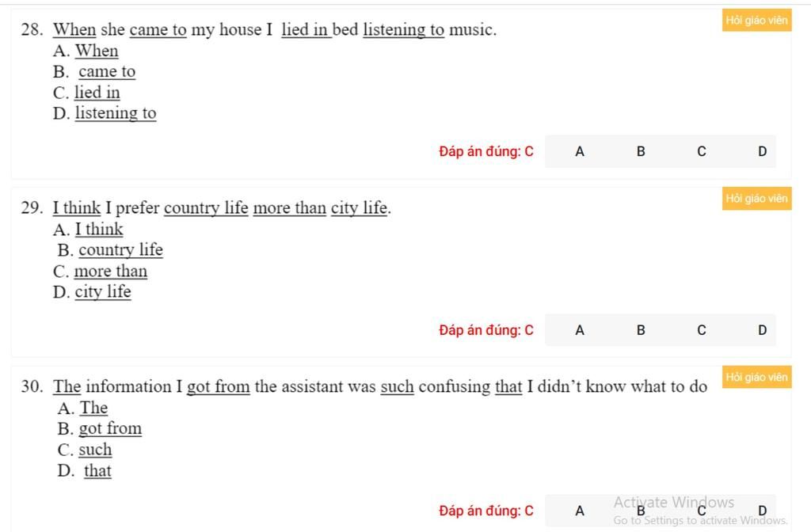
Task: Click option text 'country life' in question 29
Action: coord(120,250)
